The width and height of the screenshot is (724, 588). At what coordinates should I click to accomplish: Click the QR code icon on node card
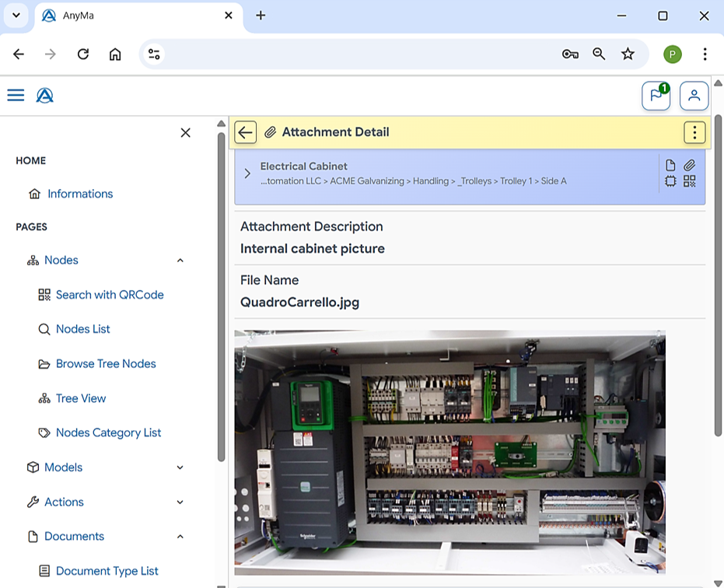pos(689,181)
